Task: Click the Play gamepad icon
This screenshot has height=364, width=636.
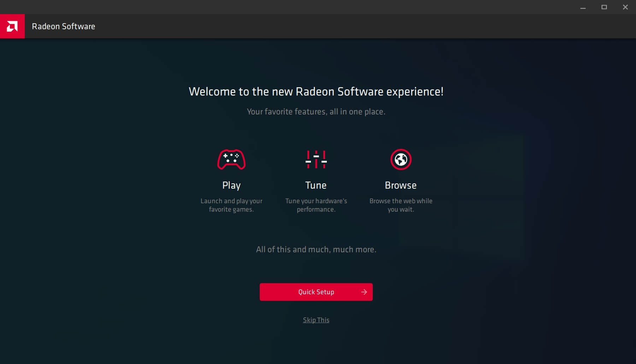Action: [x=231, y=159]
